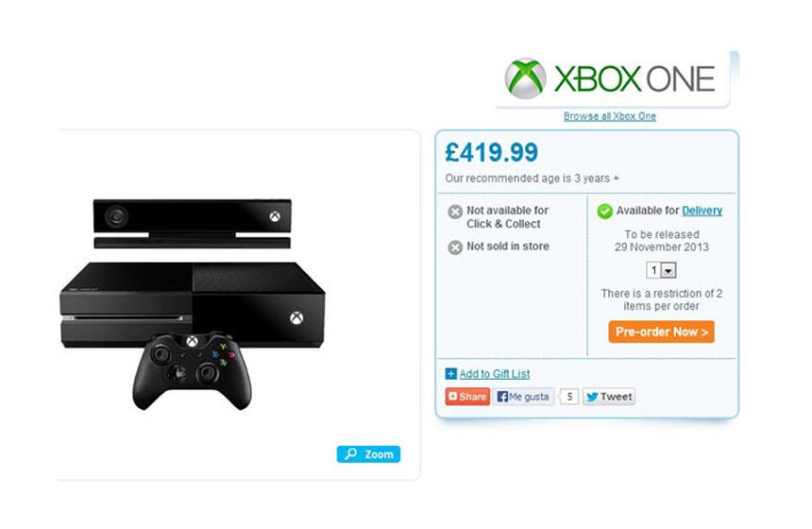
Task: Click the red Share button
Action: click(467, 397)
